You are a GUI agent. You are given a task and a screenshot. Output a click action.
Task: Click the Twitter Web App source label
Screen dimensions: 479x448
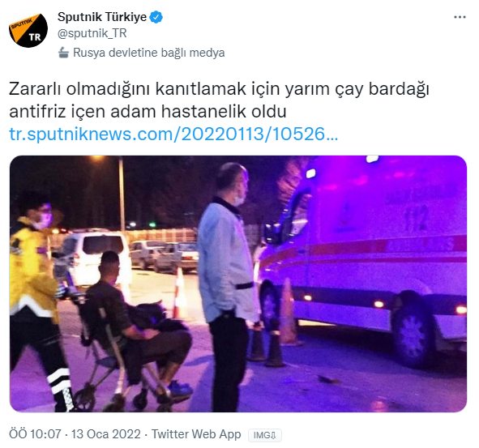[x=196, y=434]
